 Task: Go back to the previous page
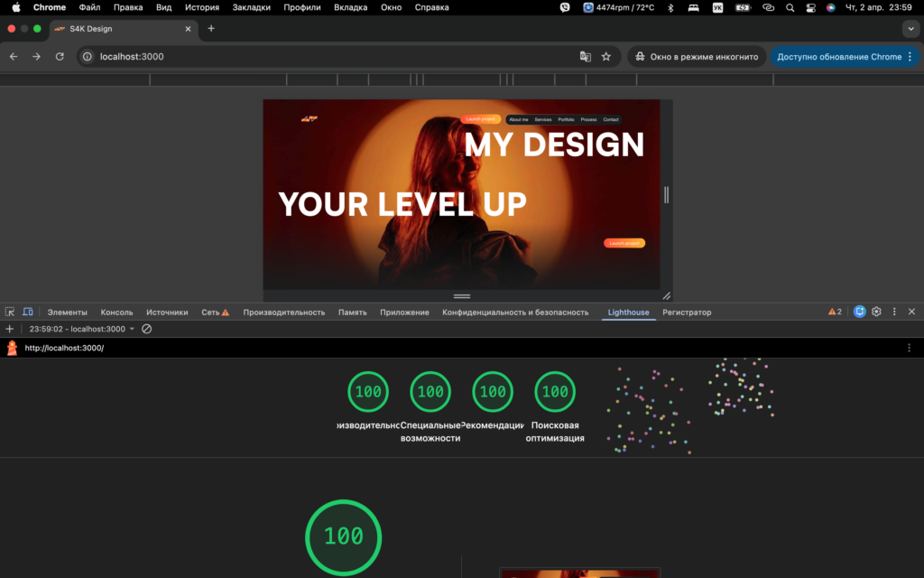14,57
